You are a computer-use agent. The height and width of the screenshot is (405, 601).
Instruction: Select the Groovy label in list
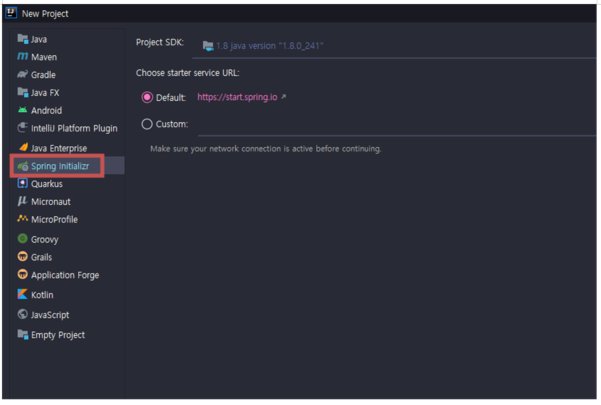[x=44, y=239]
